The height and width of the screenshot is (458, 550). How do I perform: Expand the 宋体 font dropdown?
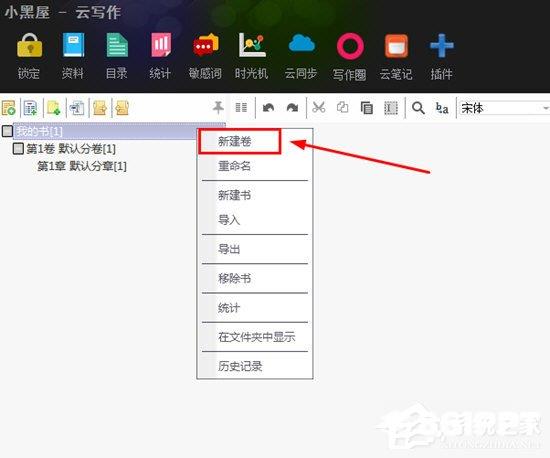[545, 108]
